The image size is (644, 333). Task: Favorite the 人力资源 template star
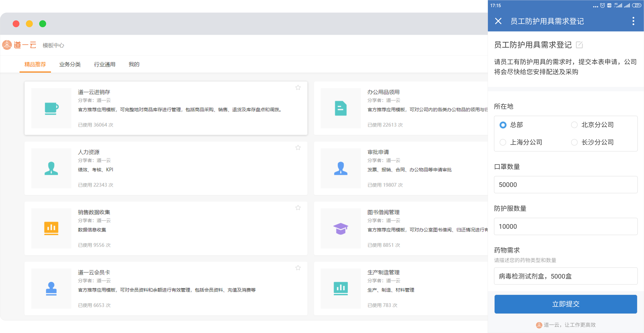coord(298,148)
